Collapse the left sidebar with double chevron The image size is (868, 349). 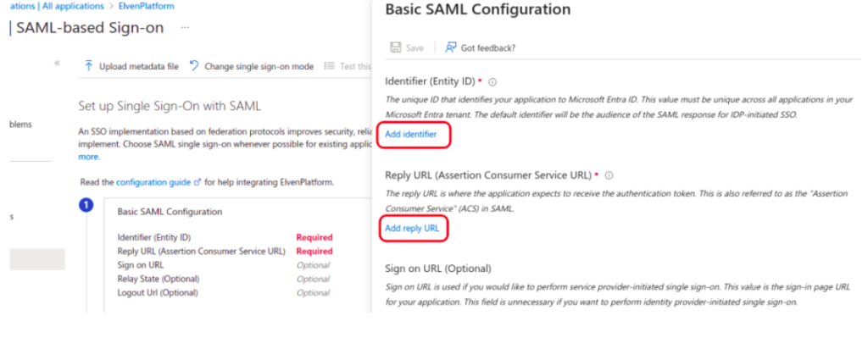pos(58,63)
